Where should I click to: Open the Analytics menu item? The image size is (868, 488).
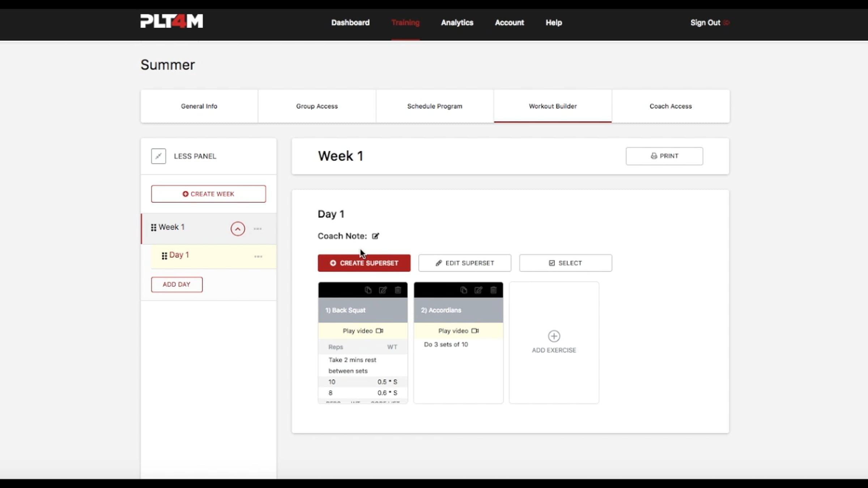pos(457,22)
